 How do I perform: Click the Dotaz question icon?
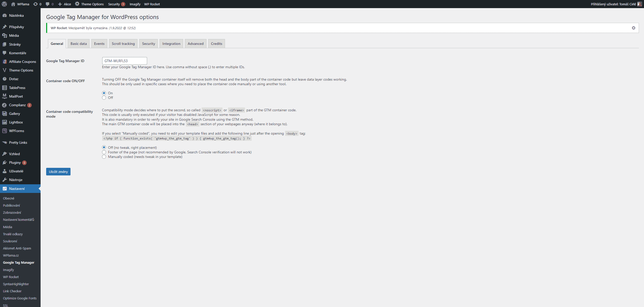(x=5, y=79)
